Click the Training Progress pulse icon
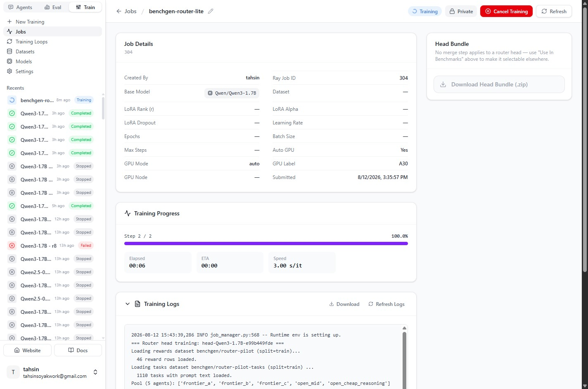Viewport: 588px width, 389px height. (x=128, y=213)
